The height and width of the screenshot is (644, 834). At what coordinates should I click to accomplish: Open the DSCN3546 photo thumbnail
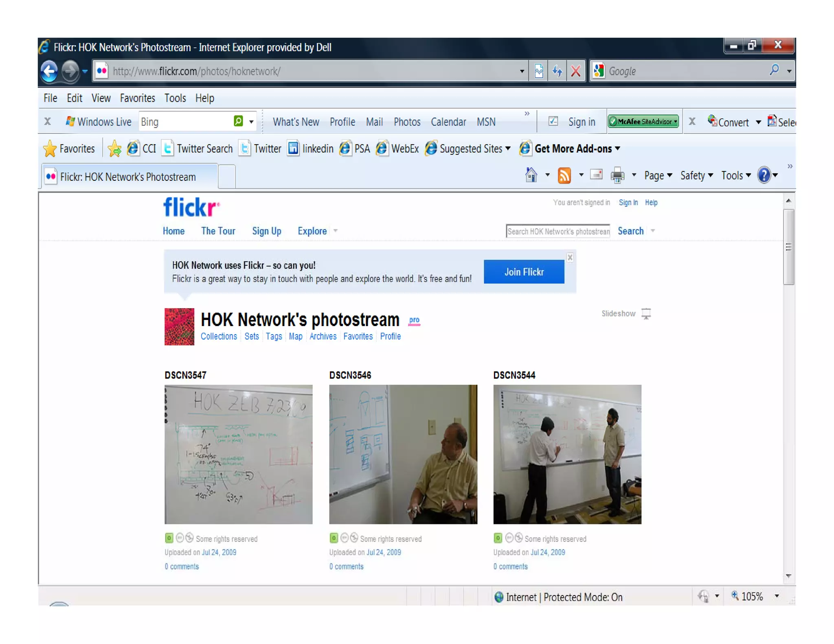point(403,454)
